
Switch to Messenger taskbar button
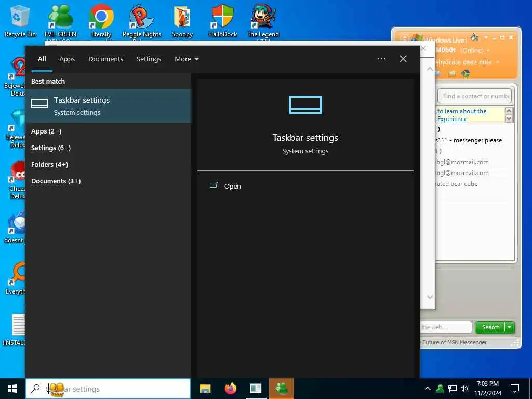(281, 389)
